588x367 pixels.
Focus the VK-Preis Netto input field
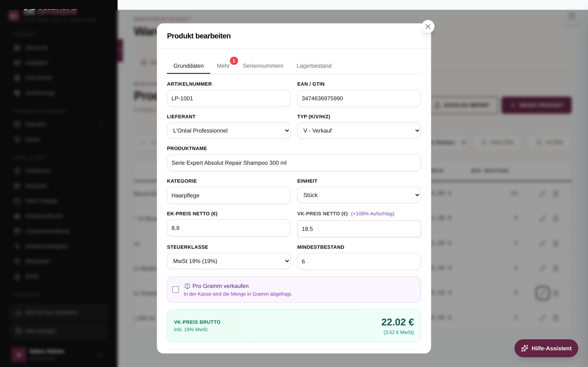click(359, 229)
